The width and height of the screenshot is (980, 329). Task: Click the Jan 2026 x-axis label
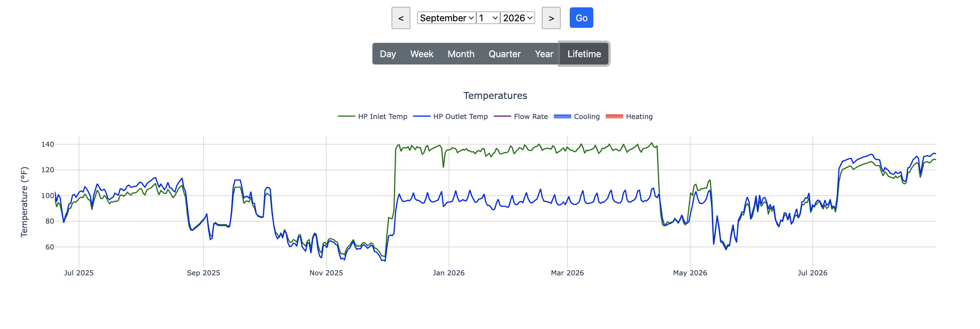coord(448,273)
